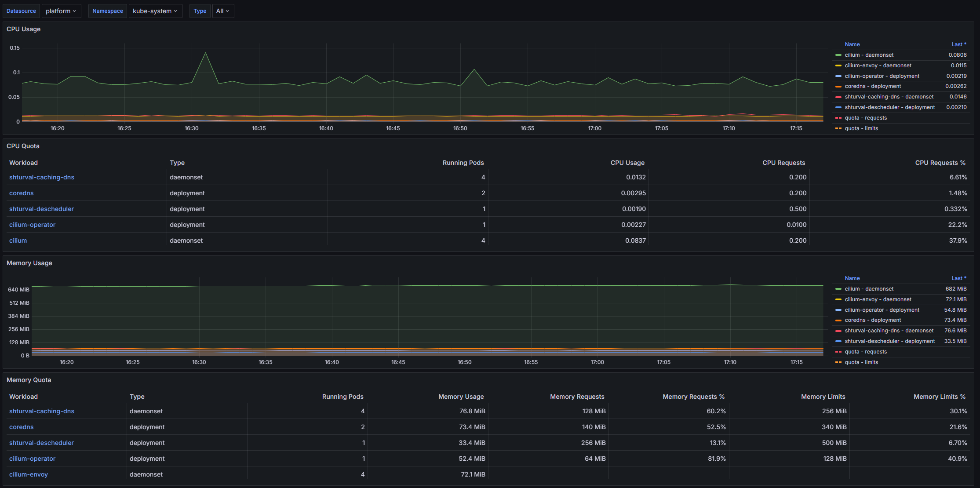Open cilium link in CPU Quota table
980x488 pixels.
pos(18,240)
